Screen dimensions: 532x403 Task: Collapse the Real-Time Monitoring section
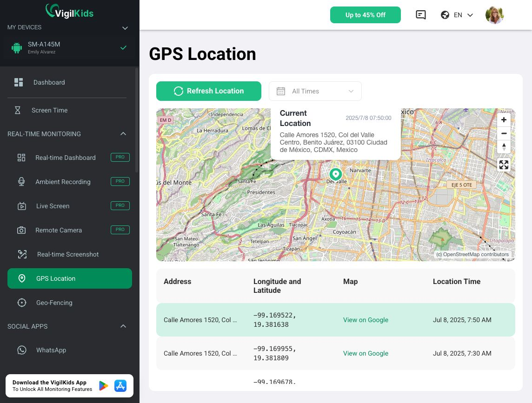123,134
